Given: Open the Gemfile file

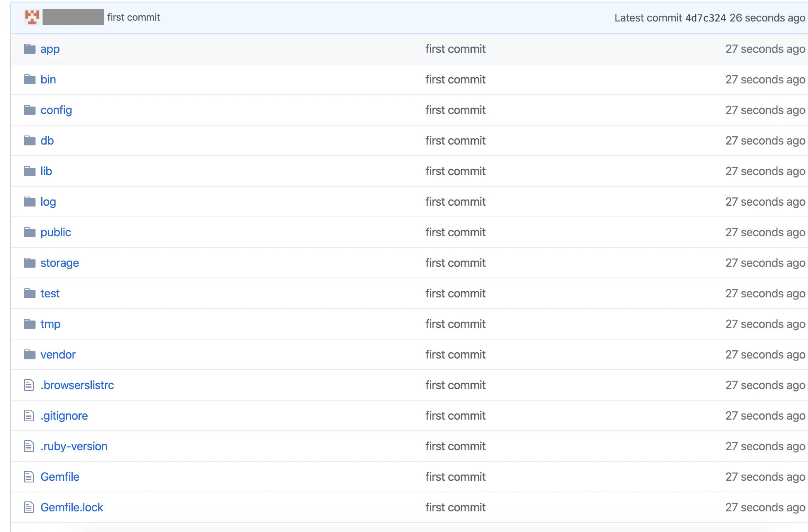Looking at the screenshot, I should 60,477.
